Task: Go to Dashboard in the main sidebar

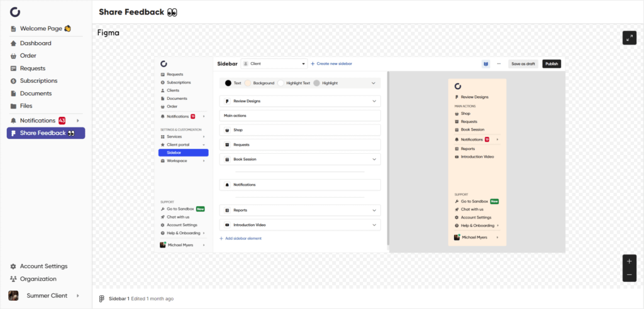Action: point(36,43)
